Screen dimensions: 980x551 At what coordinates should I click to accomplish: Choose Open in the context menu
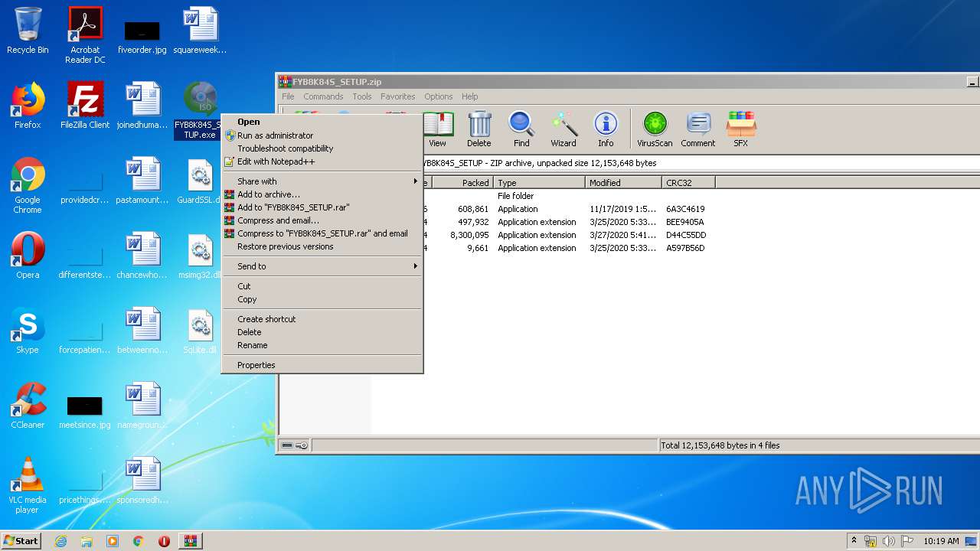tap(322, 122)
